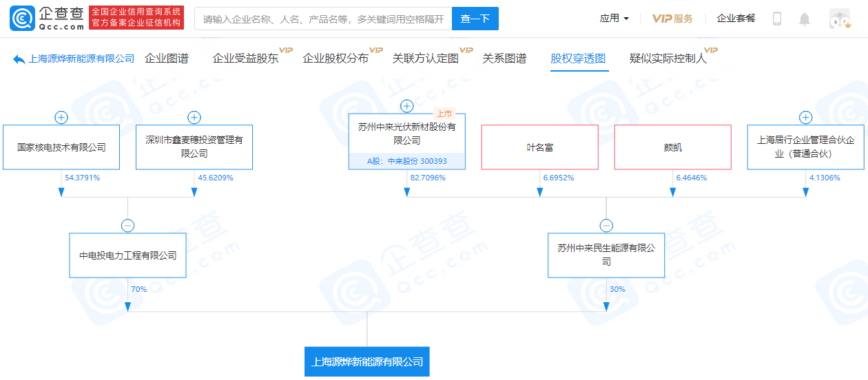The image size is (868, 380).
Task: Click the user avatar in top right
Action: click(x=839, y=19)
